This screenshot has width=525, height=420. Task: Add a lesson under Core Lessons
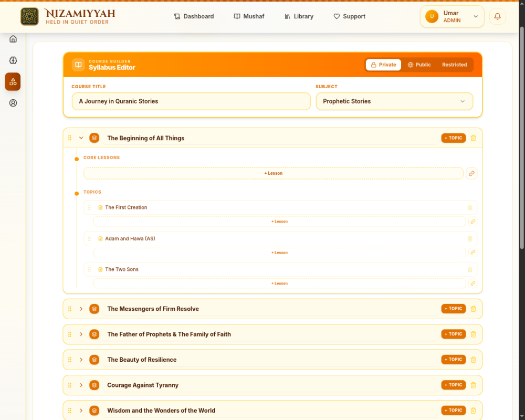click(x=274, y=173)
